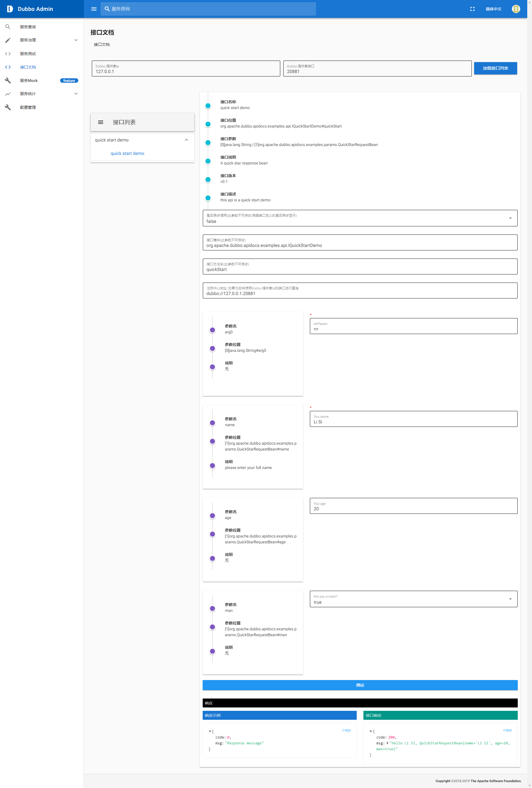
Task: Click the wrench icon for 服务Mock
Action: pyautogui.click(x=8, y=80)
